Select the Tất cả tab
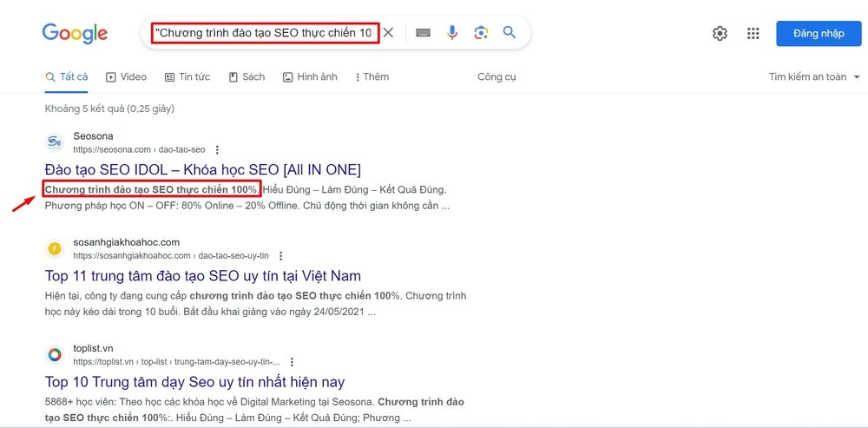This screenshot has width=868, height=428. [67, 77]
